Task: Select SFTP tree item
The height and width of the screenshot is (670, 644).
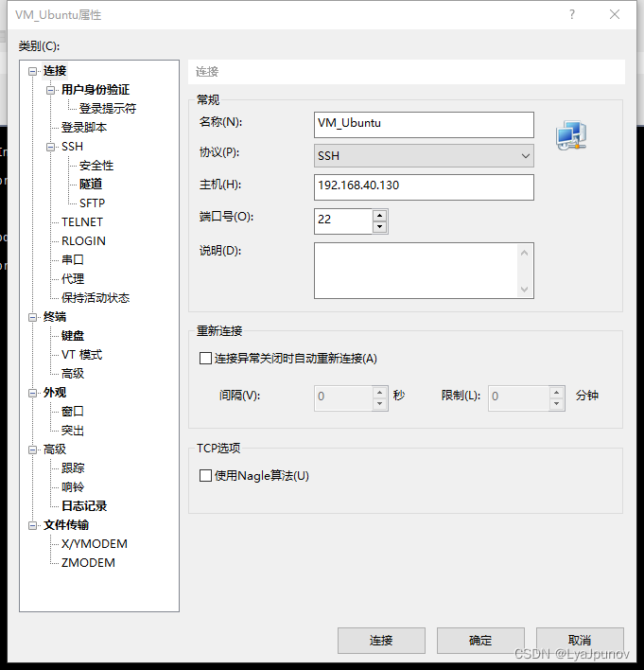Action: [x=92, y=203]
